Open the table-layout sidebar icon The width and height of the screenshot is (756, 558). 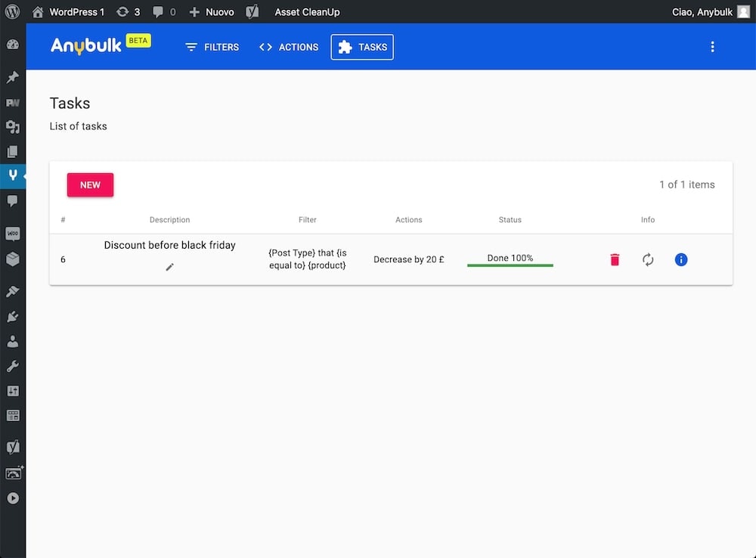(x=13, y=416)
